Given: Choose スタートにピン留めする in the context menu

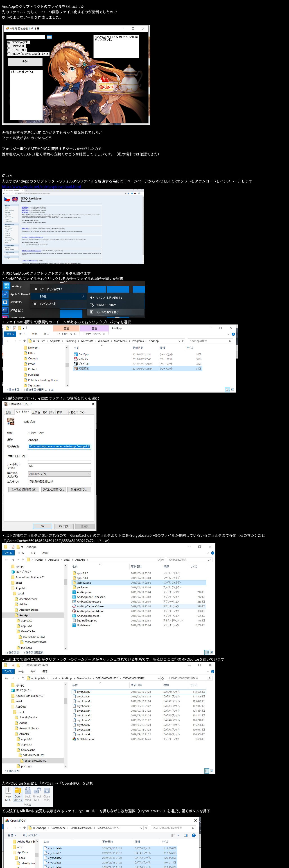Looking at the screenshot, I should [x=59, y=289].
